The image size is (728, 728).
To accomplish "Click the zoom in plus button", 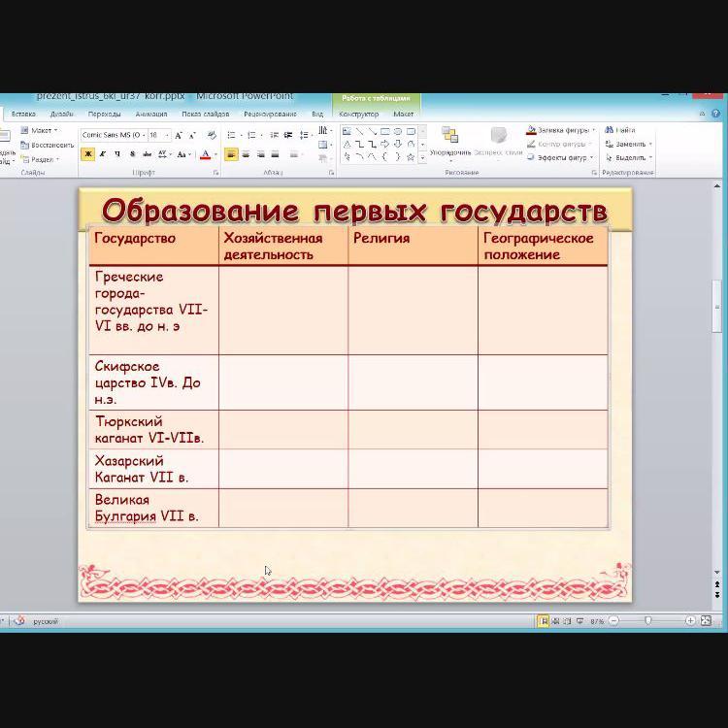I will 690,621.
